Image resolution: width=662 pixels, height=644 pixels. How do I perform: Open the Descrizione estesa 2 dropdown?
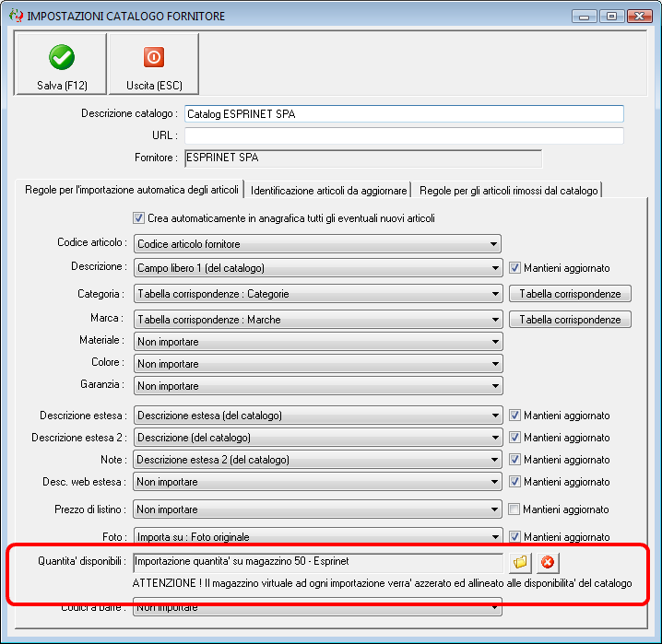click(318, 438)
